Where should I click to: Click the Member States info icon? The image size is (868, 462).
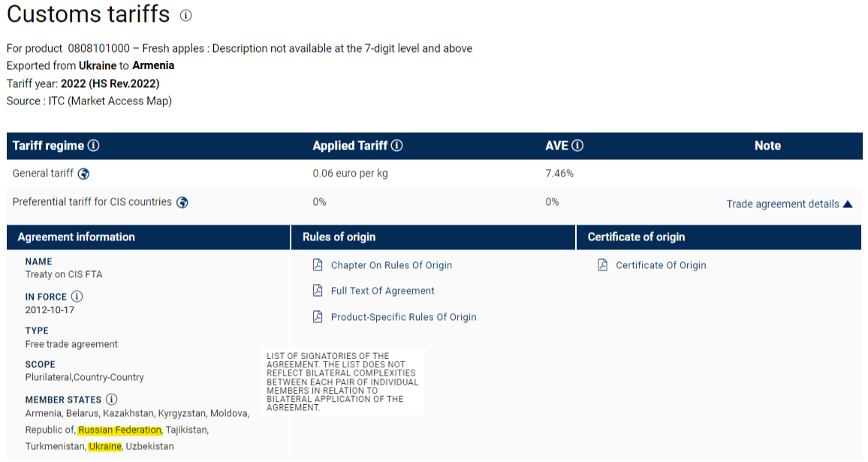pyautogui.click(x=111, y=400)
